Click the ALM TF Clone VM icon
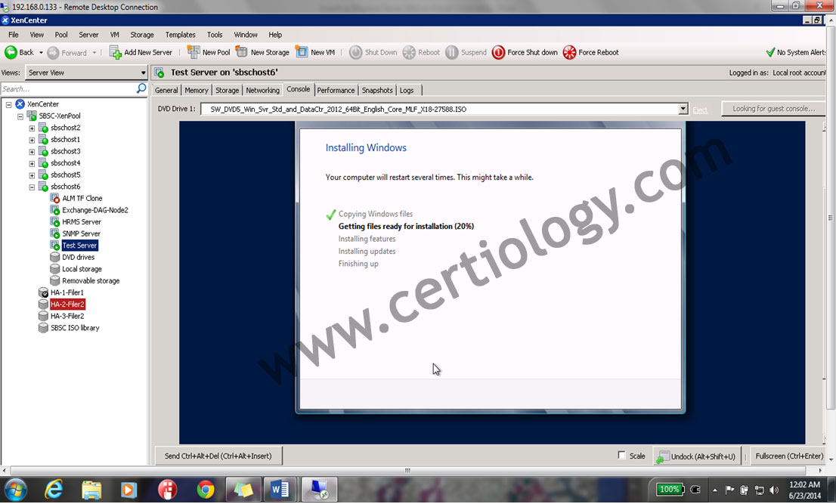This screenshot has width=836, height=504. click(x=55, y=198)
